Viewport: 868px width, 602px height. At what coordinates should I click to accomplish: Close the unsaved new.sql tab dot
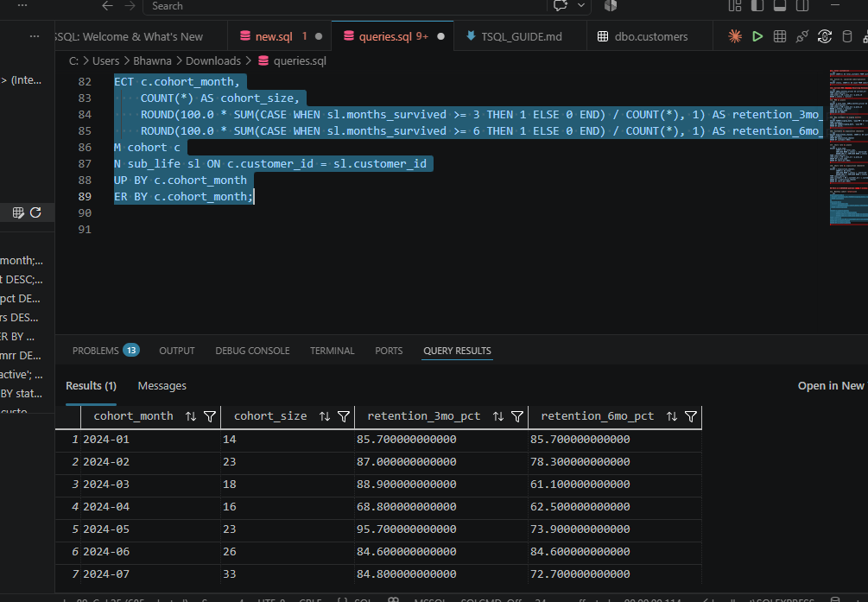[x=319, y=36]
